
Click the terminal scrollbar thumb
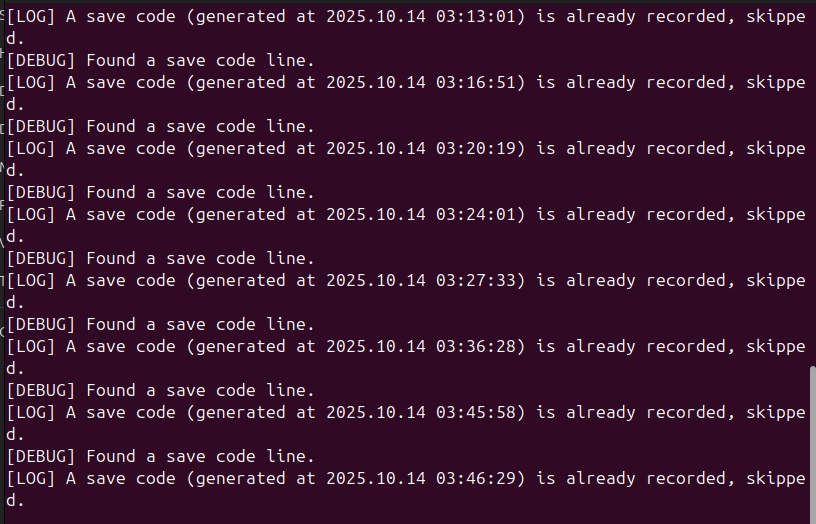[811, 443]
